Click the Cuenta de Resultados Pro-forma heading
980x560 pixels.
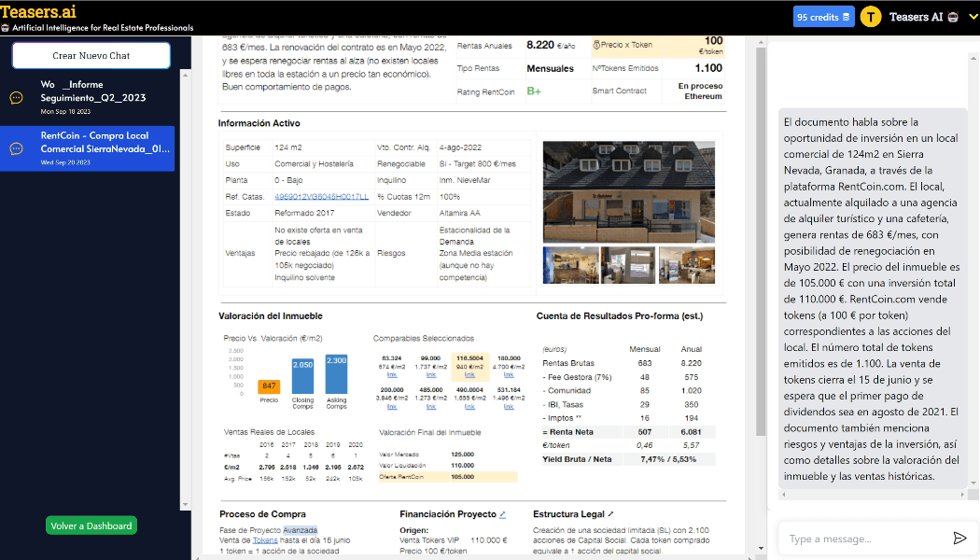click(620, 316)
